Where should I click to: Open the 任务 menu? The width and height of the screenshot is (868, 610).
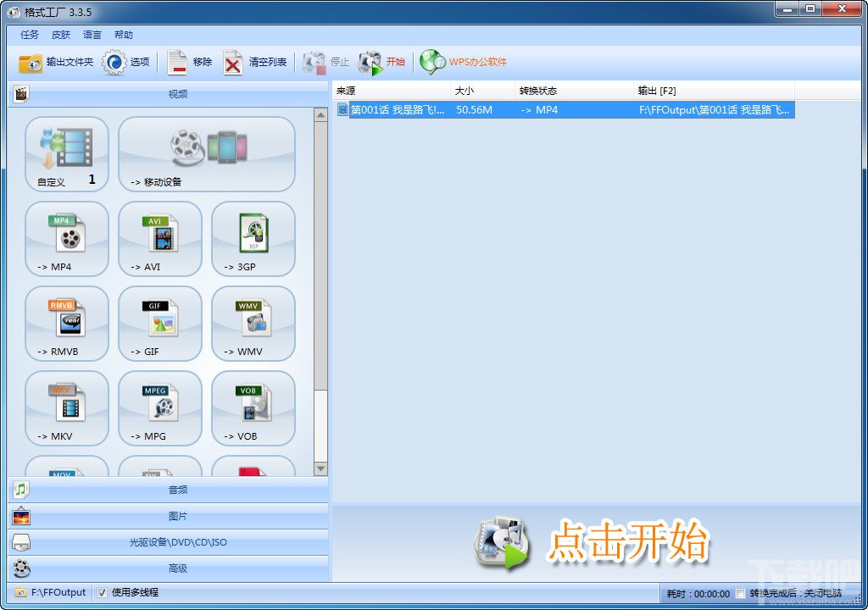click(30, 35)
